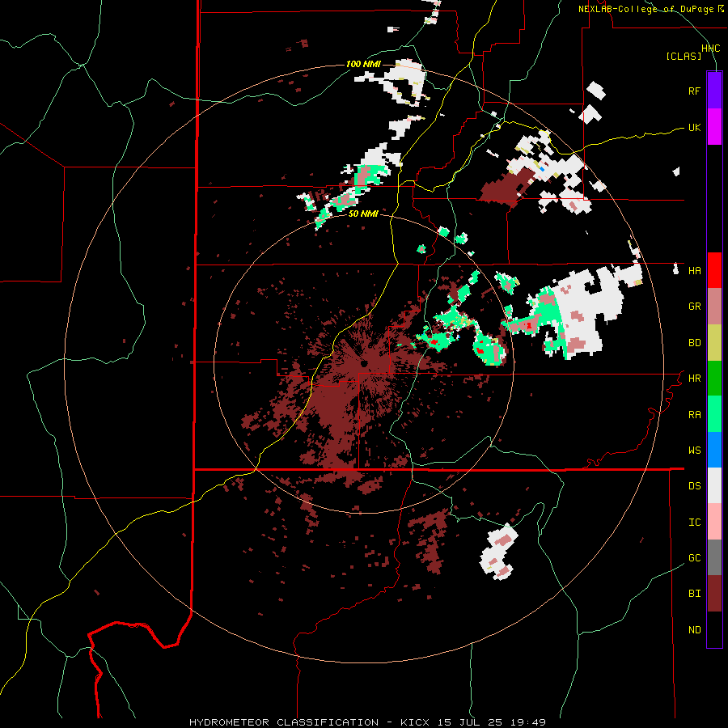Click the HA red legend swatch

pyautogui.click(x=714, y=270)
